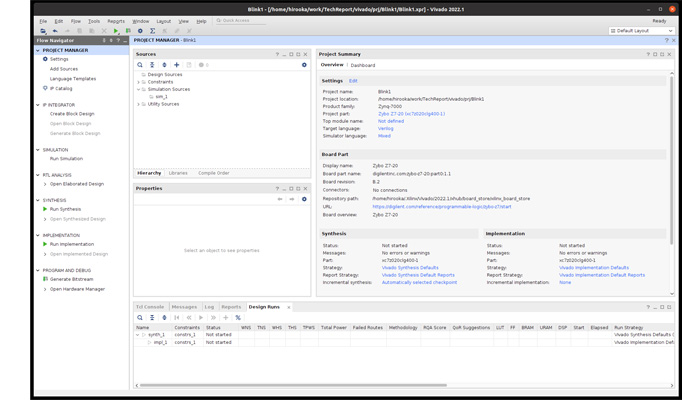Screen dimensions: 700x400
Task: Open Sources panel help question mark
Action: 277,54
